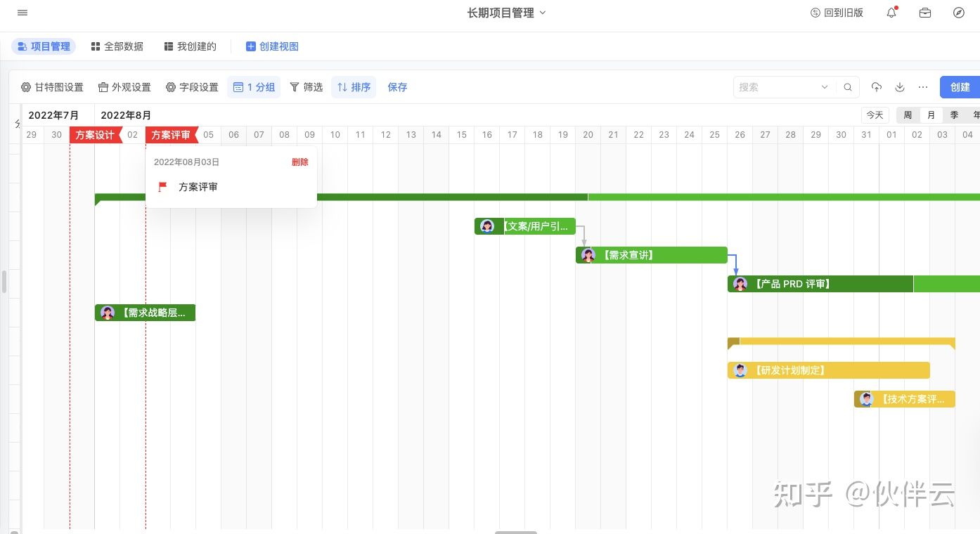Click 回到旧版 link
Image resolution: width=980 pixels, height=534 pixels.
click(x=837, y=13)
